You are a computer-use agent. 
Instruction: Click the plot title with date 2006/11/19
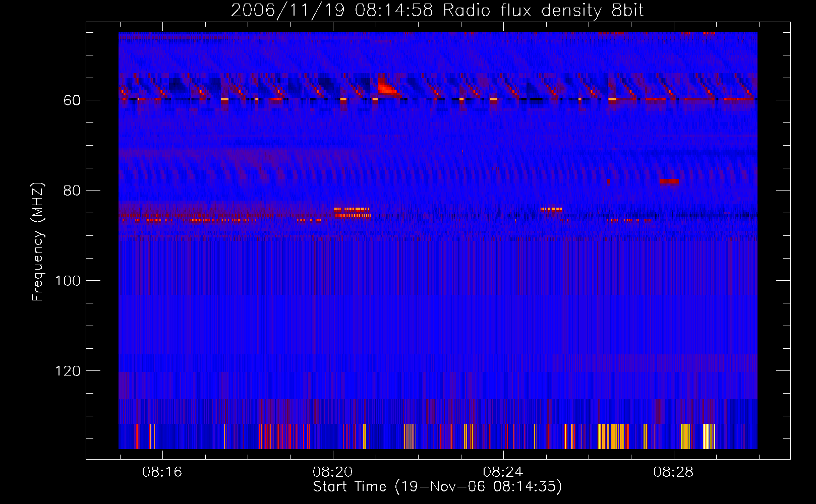click(438, 11)
